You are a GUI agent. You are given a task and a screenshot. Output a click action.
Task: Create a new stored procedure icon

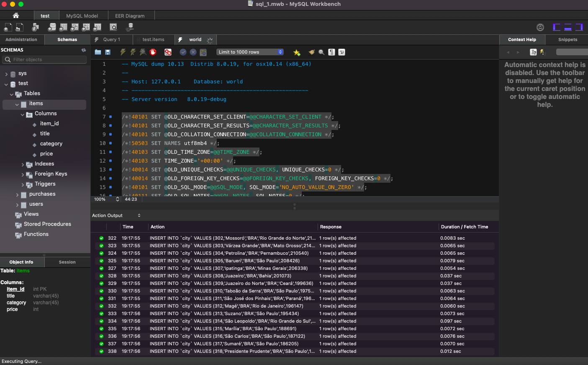[x=86, y=27]
